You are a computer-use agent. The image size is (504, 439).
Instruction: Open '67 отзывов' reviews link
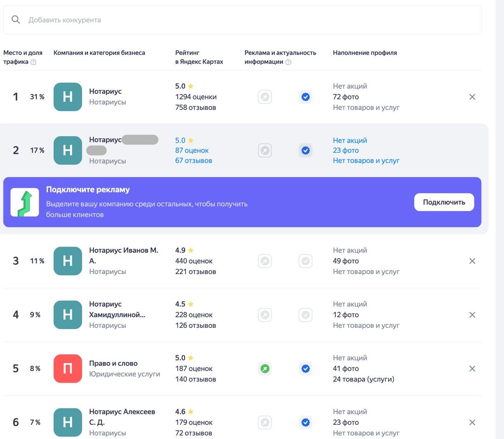[193, 160]
